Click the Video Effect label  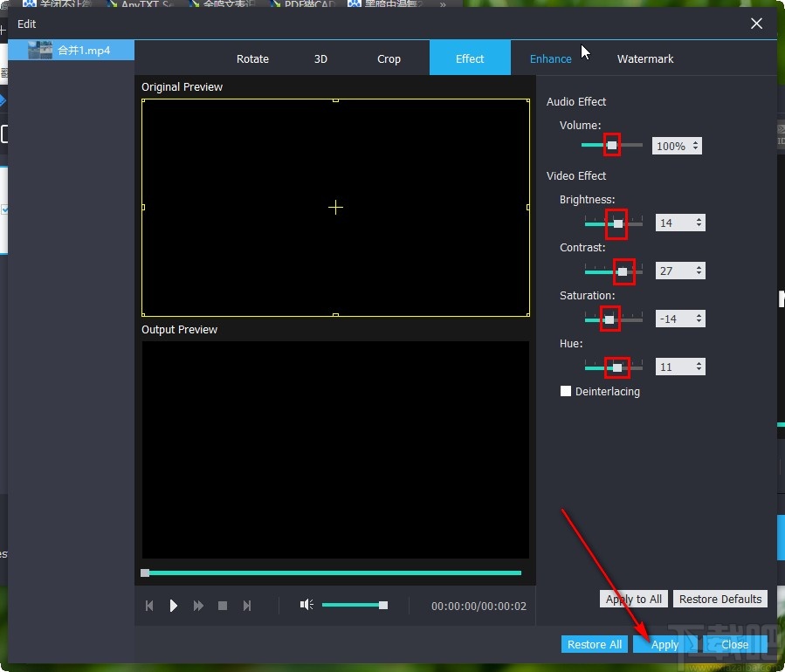pyautogui.click(x=575, y=175)
